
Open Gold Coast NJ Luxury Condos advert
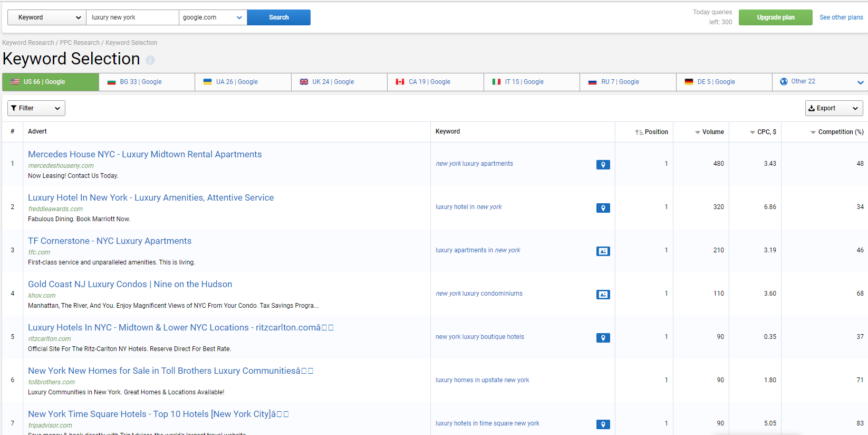point(130,284)
